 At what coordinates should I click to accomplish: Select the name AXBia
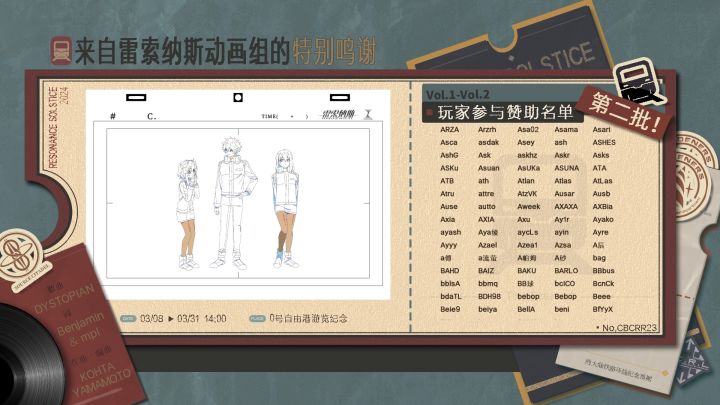(x=602, y=207)
